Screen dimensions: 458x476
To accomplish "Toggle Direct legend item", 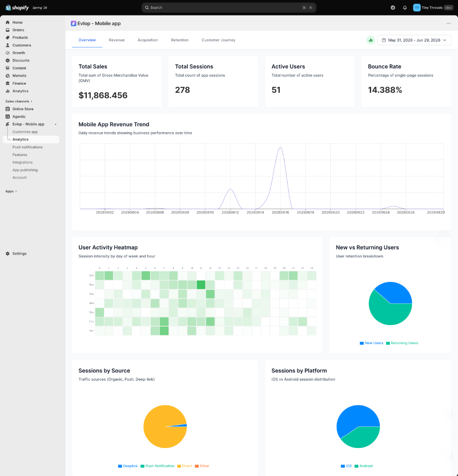I will click(x=184, y=466).
